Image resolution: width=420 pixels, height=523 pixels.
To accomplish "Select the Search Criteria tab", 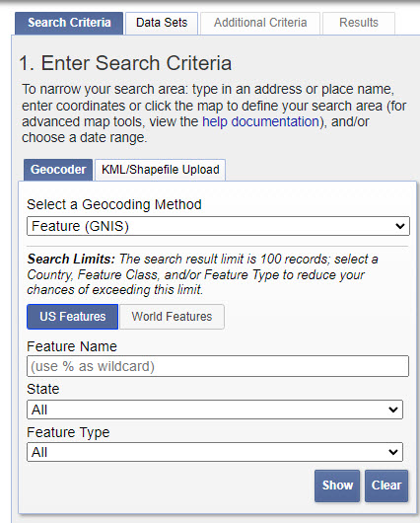I will tap(69, 23).
